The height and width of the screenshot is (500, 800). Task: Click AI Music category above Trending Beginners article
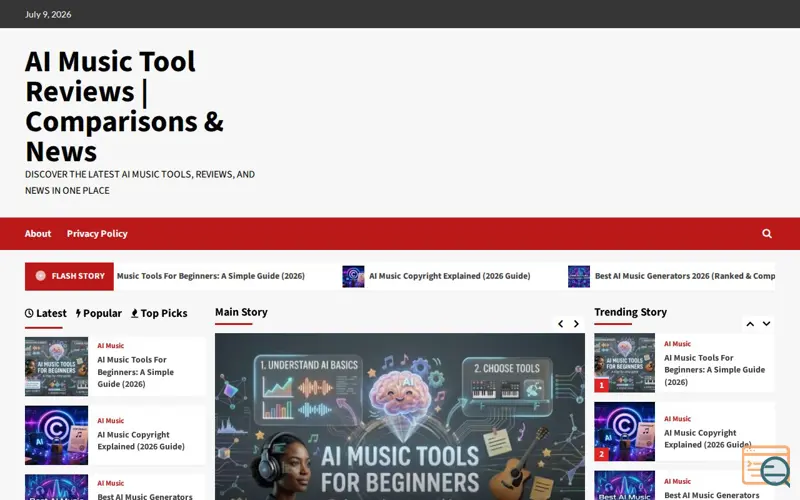678,344
